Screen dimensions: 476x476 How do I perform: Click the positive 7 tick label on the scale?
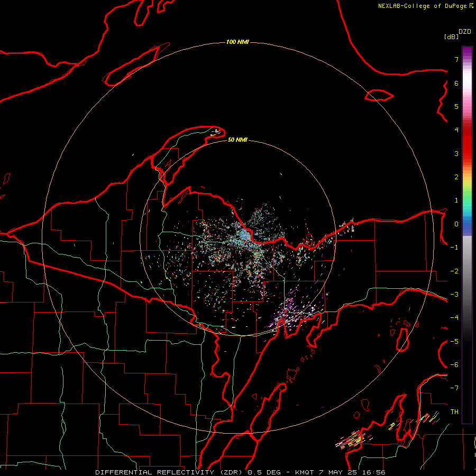456,59
